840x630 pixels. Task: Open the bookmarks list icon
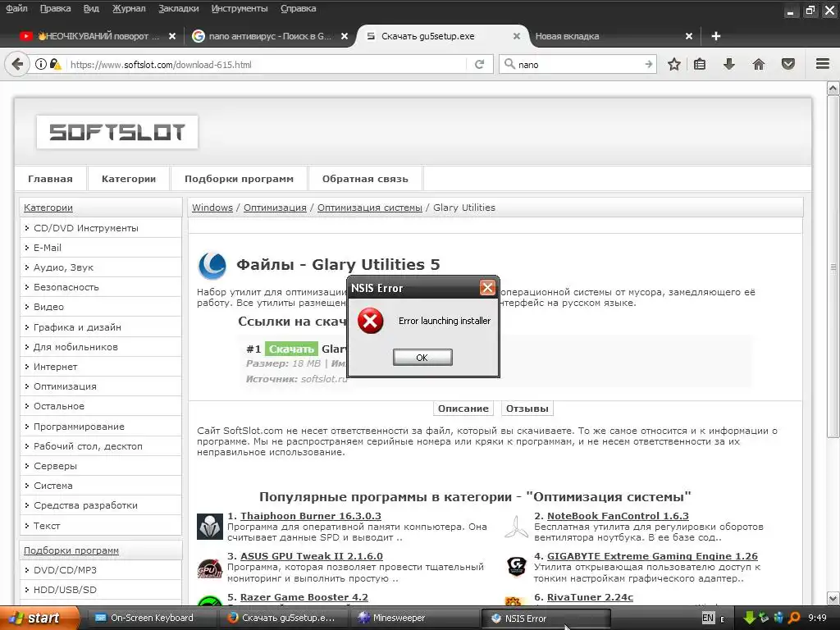(700, 64)
